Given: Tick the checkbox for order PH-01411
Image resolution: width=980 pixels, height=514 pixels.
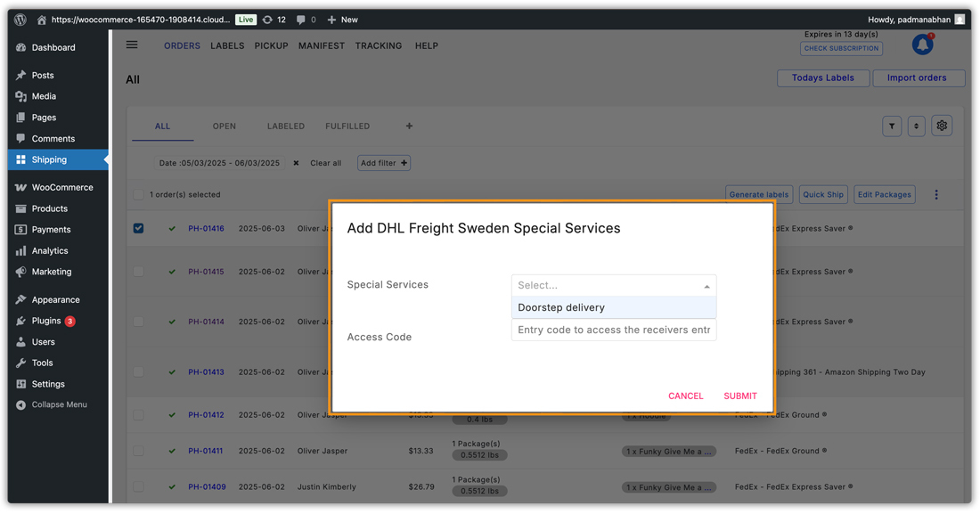Looking at the screenshot, I should click(x=138, y=451).
